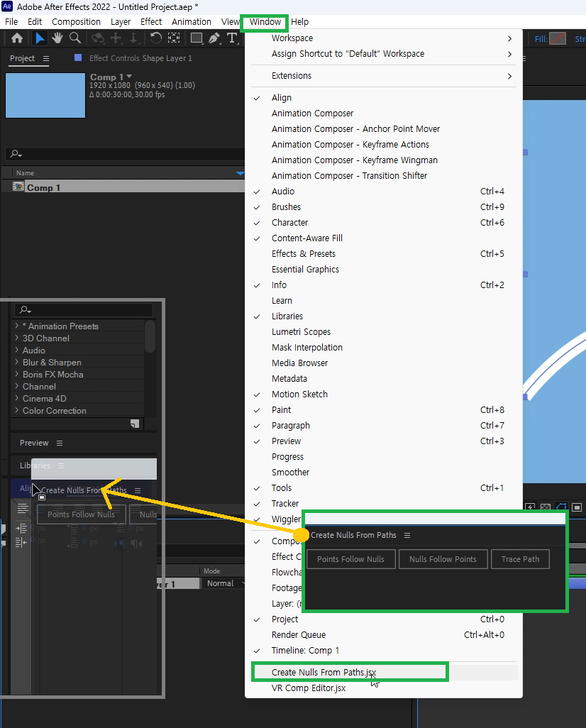Click the Project panel search magnifier icon
The image size is (586, 728).
click(x=16, y=154)
